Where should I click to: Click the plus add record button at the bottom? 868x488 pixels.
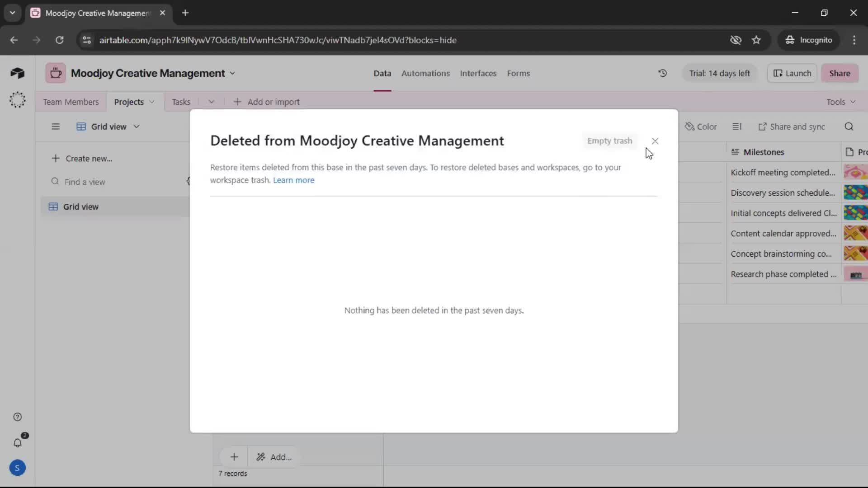pyautogui.click(x=234, y=457)
